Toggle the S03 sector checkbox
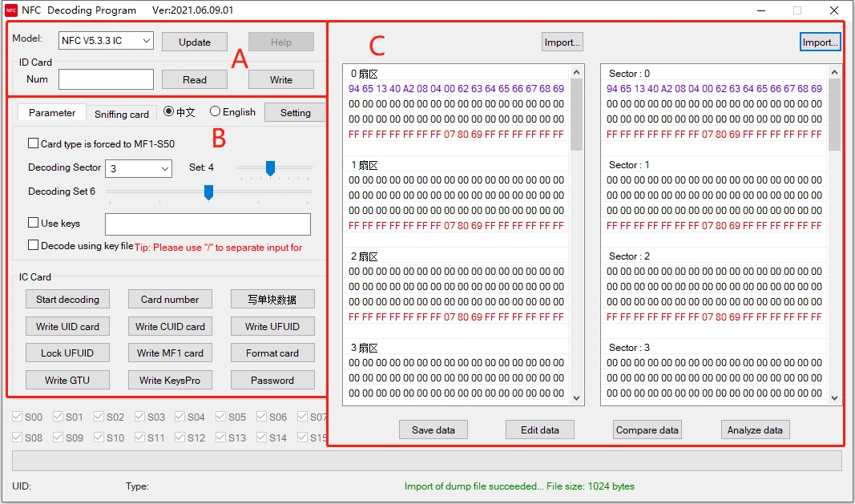The height and width of the screenshot is (504, 855). click(139, 417)
